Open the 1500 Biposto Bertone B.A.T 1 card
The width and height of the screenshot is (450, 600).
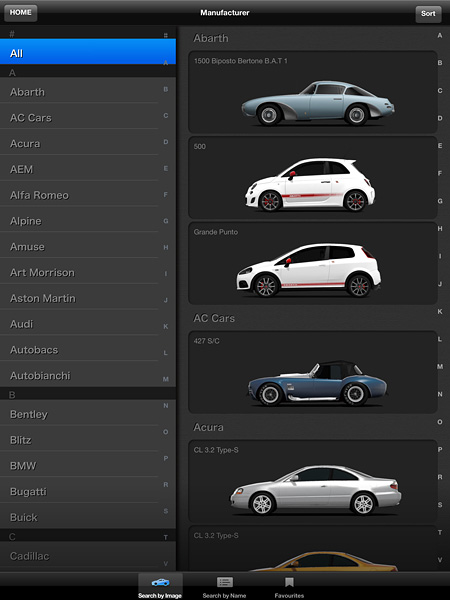(313, 92)
